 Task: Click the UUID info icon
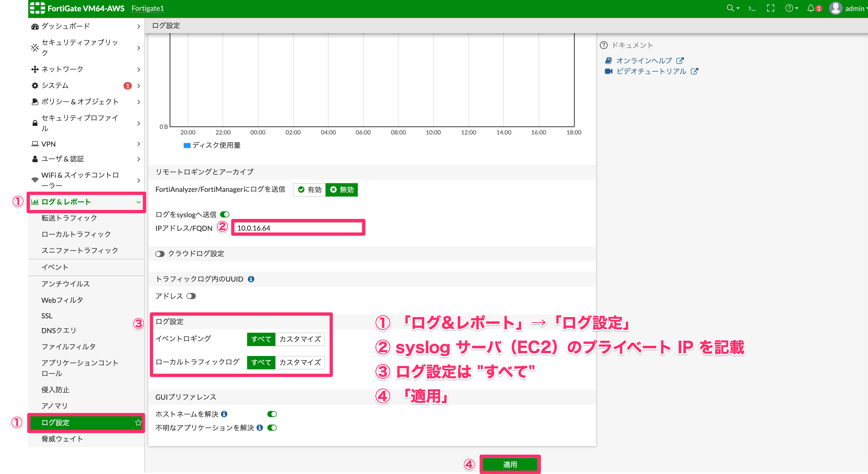[x=251, y=279]
